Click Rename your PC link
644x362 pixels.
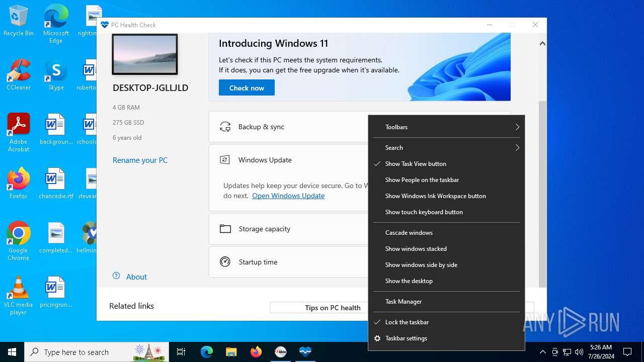[x=140, y=160]
